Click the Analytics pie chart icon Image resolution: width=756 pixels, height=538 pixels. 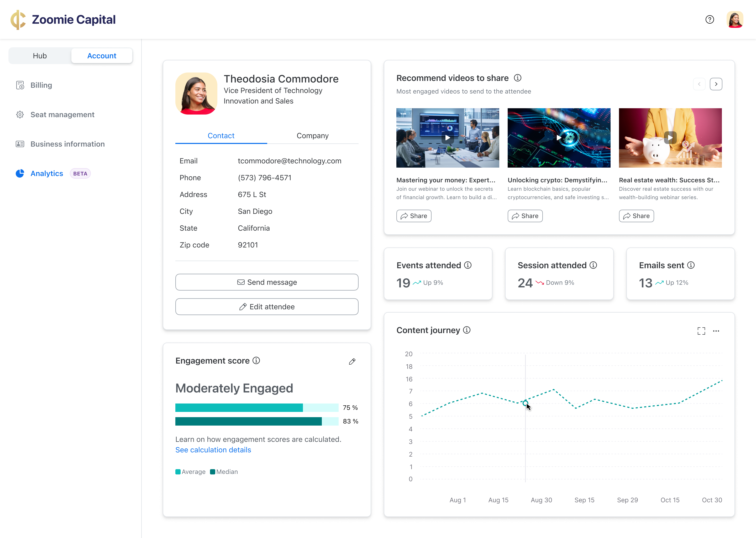coord(20,173)
